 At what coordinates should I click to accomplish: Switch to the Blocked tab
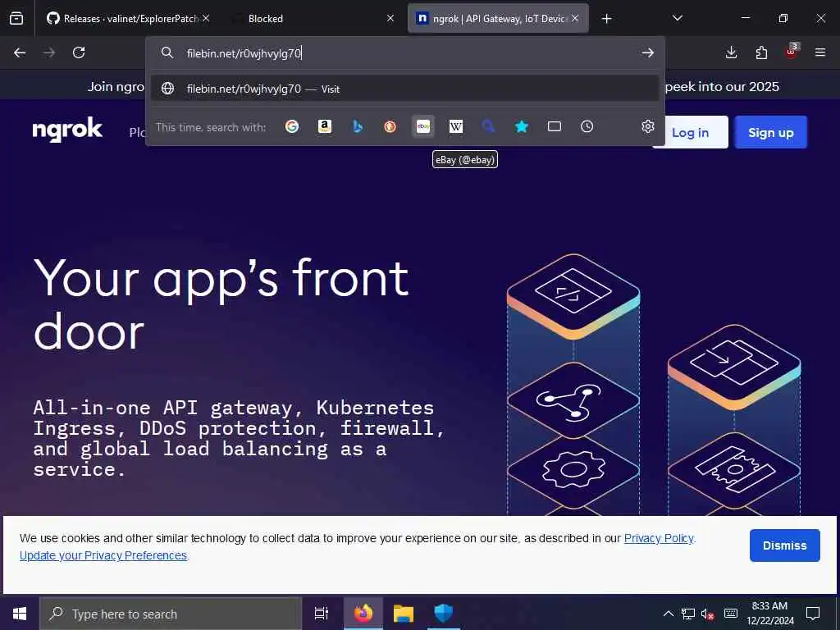(313, 19)
